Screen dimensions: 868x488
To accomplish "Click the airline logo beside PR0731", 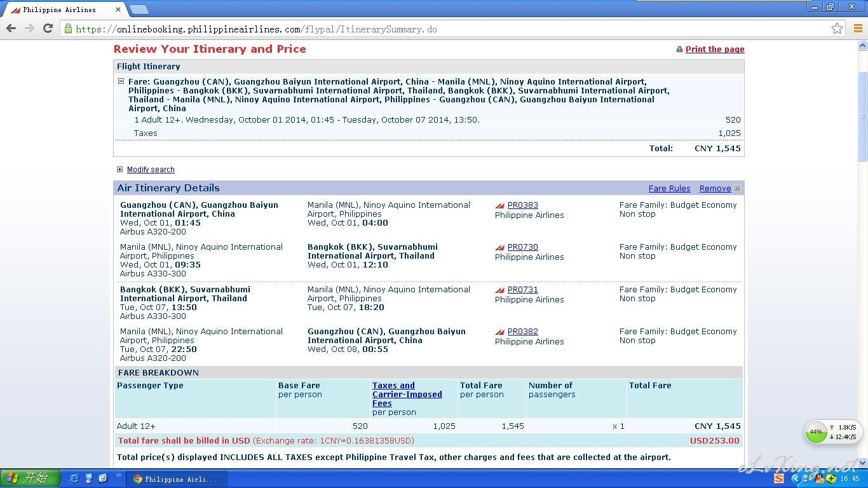I will pyautogui.click(x=500, y=290).
